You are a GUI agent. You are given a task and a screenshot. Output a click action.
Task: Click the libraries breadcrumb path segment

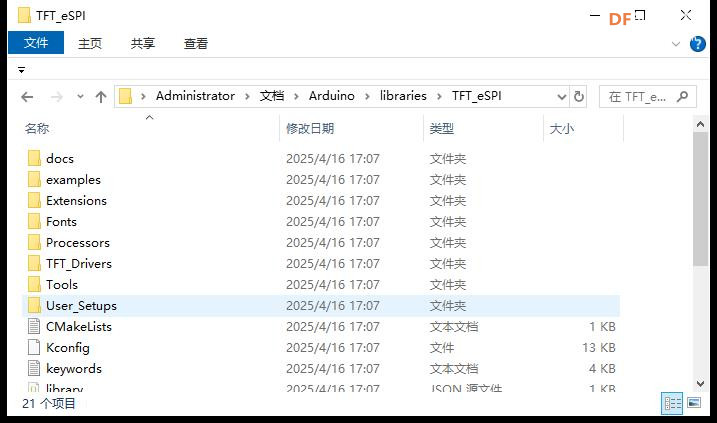pos(402,96)
